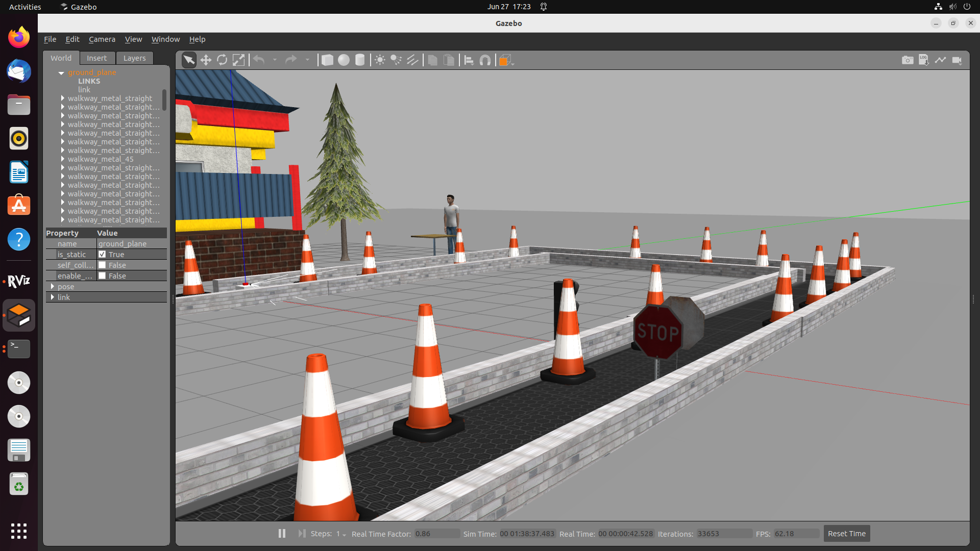Open the Camera menu
Screen dimensions: 980x551
102,39
